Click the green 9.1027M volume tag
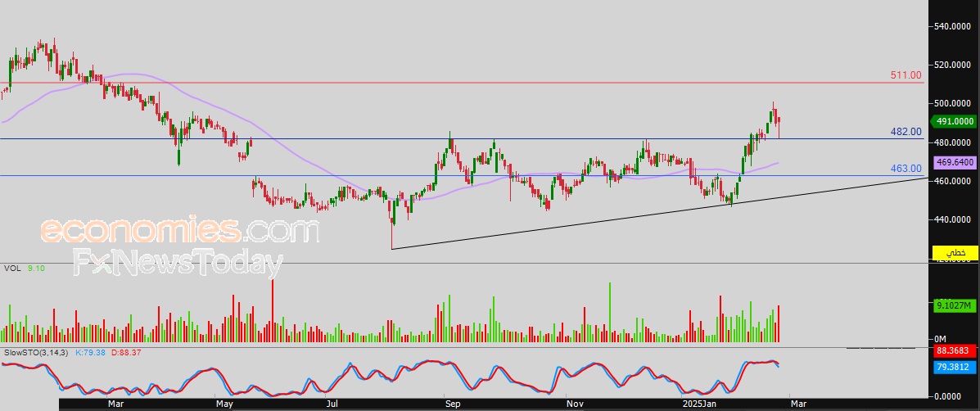This screenshot has height=411, width=980. [953, 306]
